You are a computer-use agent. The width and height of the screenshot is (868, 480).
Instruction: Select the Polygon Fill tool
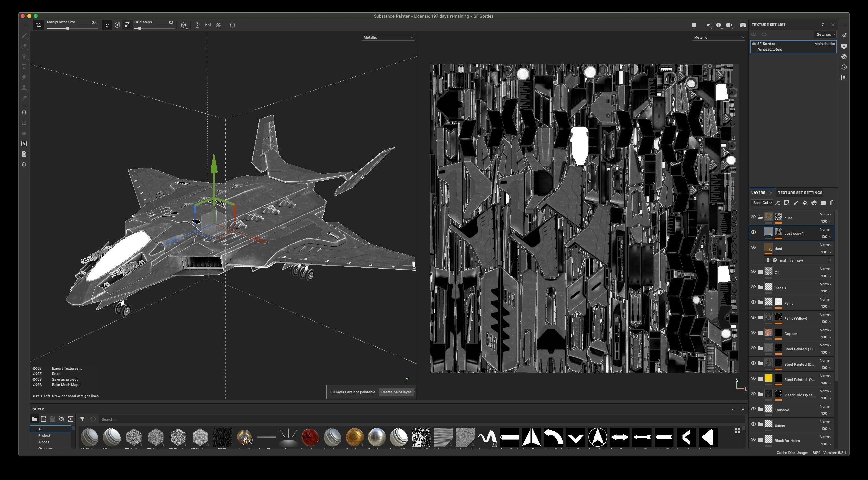[x=24, y=67]
